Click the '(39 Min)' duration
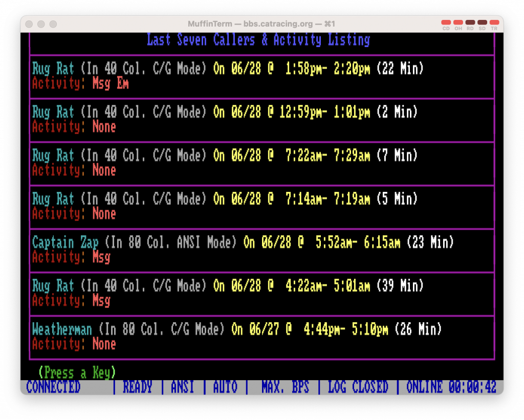 click(400, 285)
